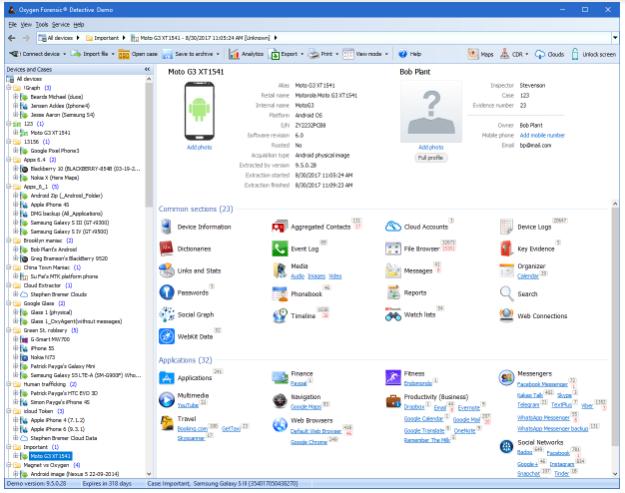Open the Tools menu
The image size is (625, 493).
[41, 25]
